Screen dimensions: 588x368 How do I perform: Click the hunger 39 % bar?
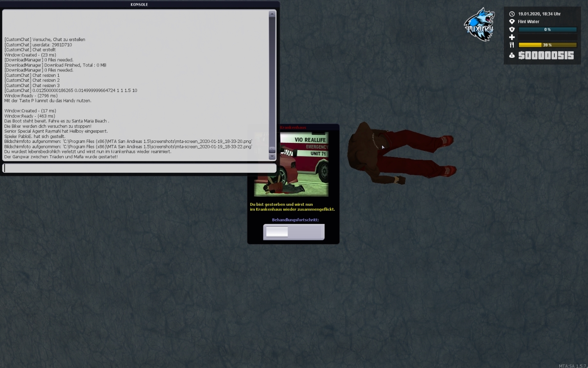(x=547, y=45)
